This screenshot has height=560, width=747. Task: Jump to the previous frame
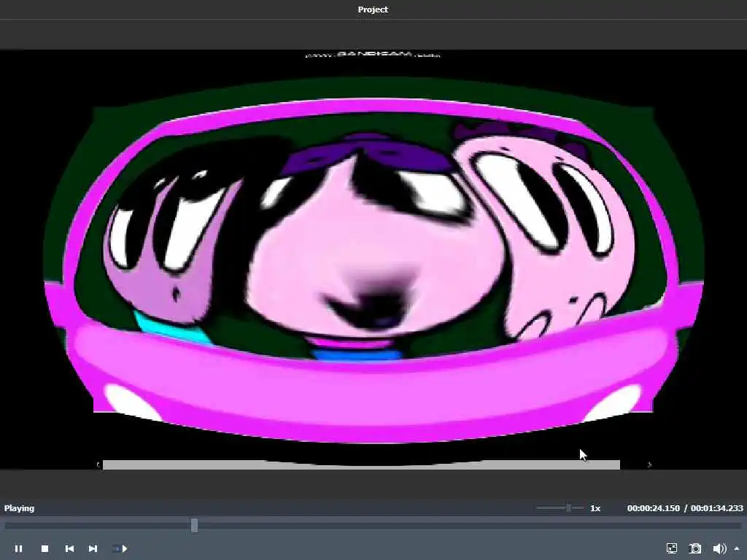[69, 548]
